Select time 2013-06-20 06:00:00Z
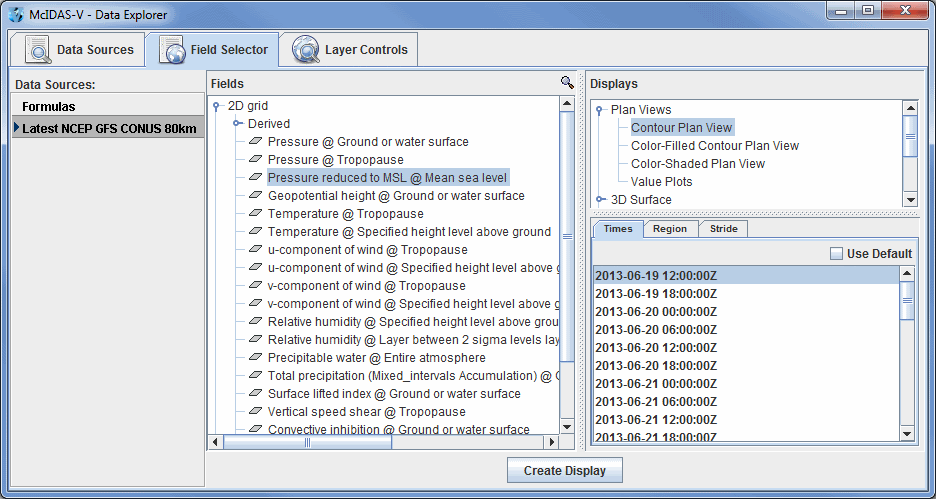 746,329
